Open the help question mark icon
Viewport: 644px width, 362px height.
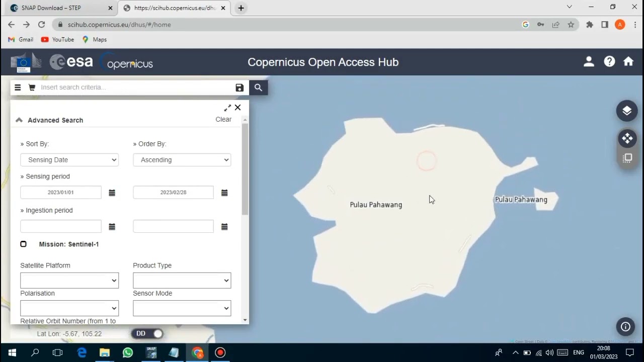point(609,62)
